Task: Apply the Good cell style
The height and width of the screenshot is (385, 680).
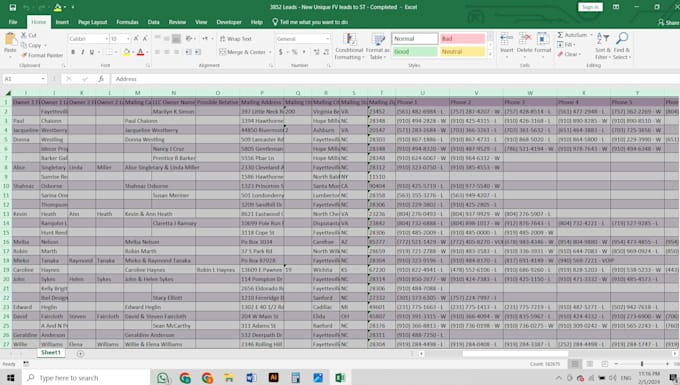Action: (x=415, y=52)
